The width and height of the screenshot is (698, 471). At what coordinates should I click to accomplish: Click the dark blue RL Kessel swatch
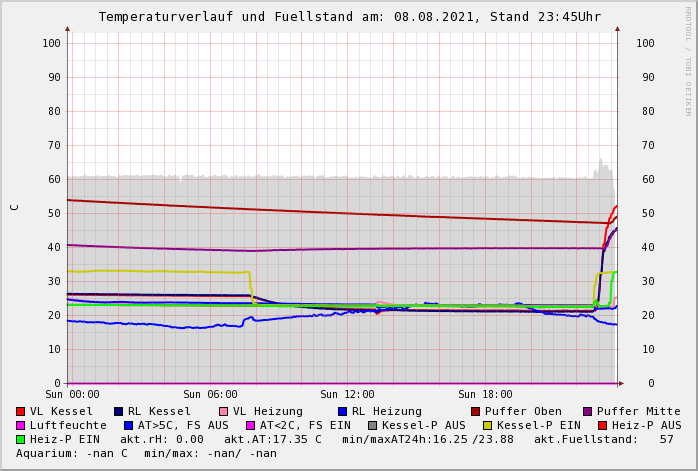pyautogui.click(x=118, y=411)
